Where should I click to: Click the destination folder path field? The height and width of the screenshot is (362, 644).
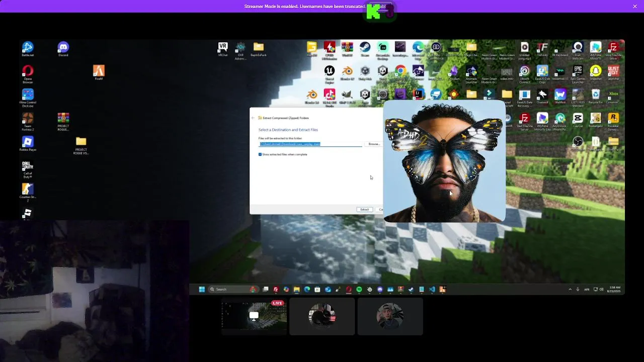tap(310, 144)
